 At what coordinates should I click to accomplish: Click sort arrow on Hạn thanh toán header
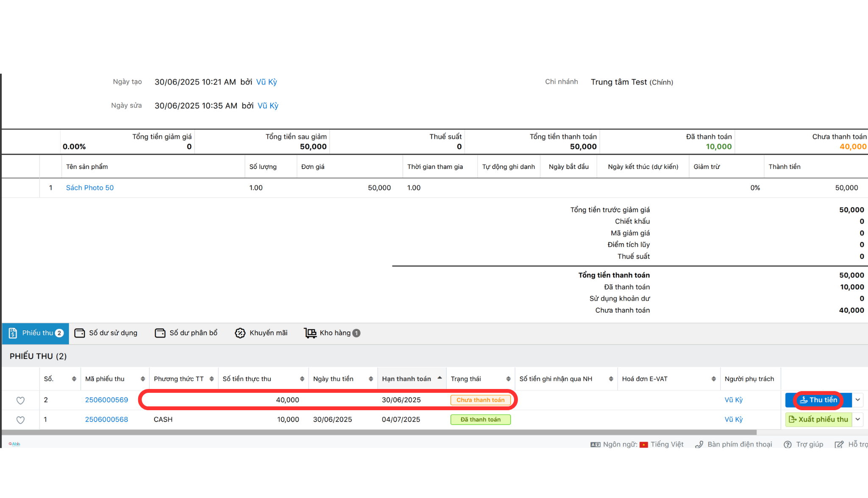point(440,378)
